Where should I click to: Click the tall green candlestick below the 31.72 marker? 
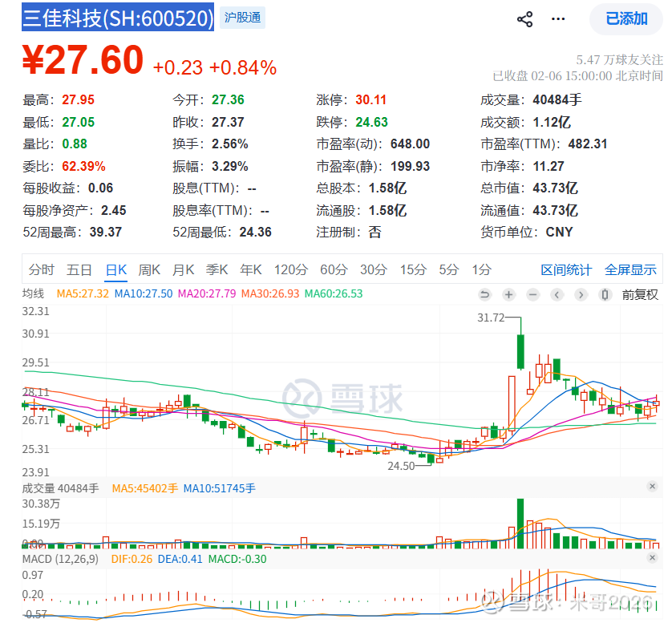pyautogui.click(x=520, y=352)
